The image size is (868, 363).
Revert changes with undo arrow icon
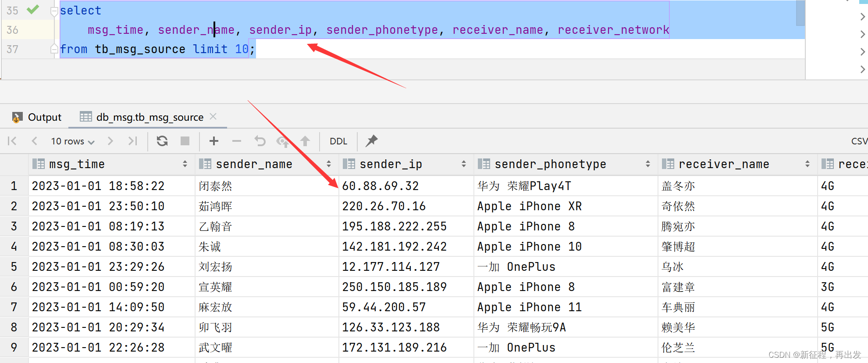tap(260, 141)
